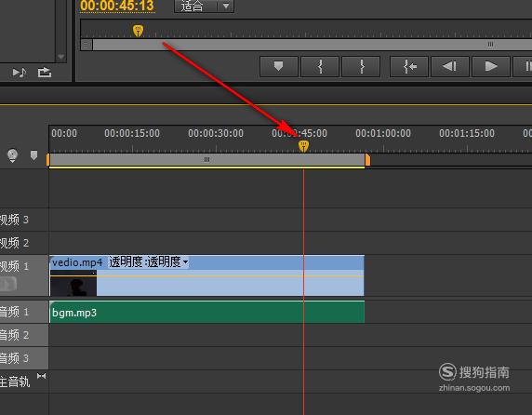Click the right handle of work area bar
The image size is (532, 415).
click(367, 160)
